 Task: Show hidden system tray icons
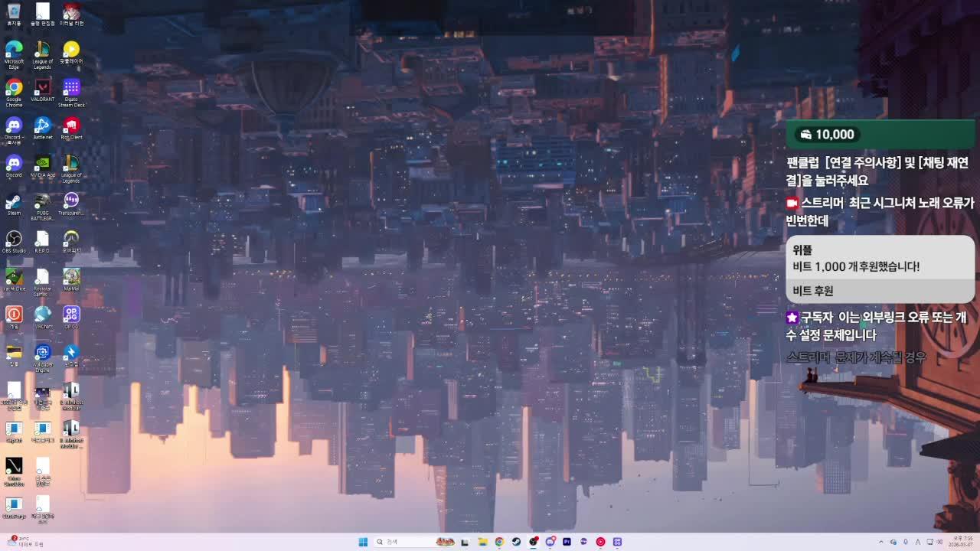click(x=880, y=542)
